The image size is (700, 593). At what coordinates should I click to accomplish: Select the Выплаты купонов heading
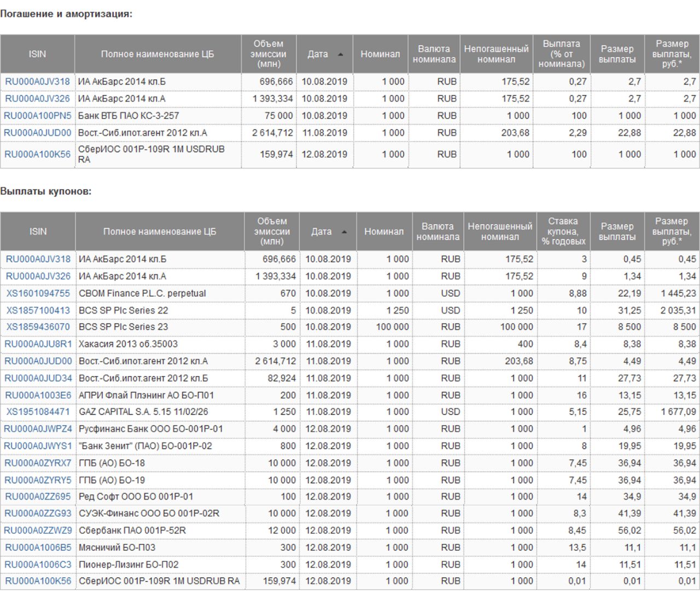[46, 192]
